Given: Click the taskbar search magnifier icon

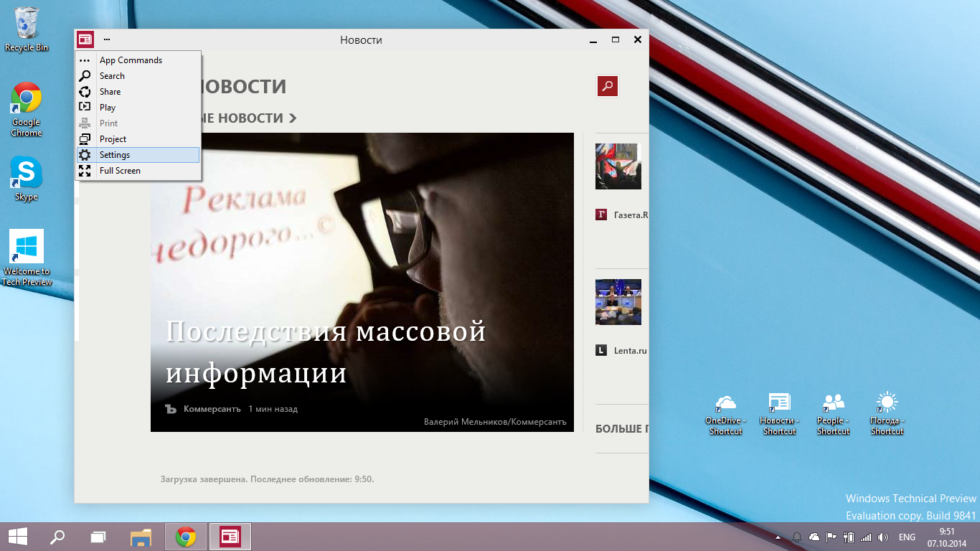Looking at the screenshot, I should coord(57,537).
